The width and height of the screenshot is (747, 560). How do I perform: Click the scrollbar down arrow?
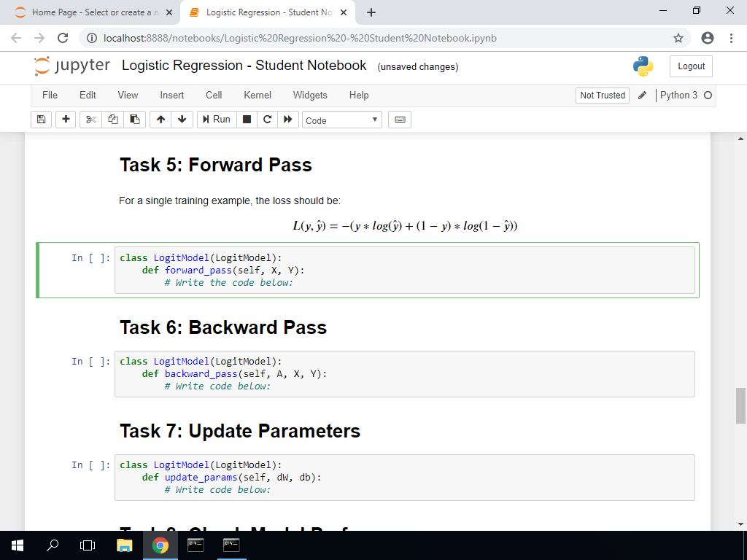740,524
